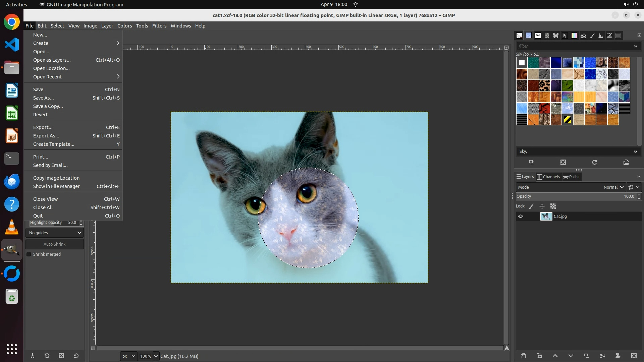Viewport: 644px width, 362px height.
Task: Create a new layer in Layers panel
Action: (523, 356)
